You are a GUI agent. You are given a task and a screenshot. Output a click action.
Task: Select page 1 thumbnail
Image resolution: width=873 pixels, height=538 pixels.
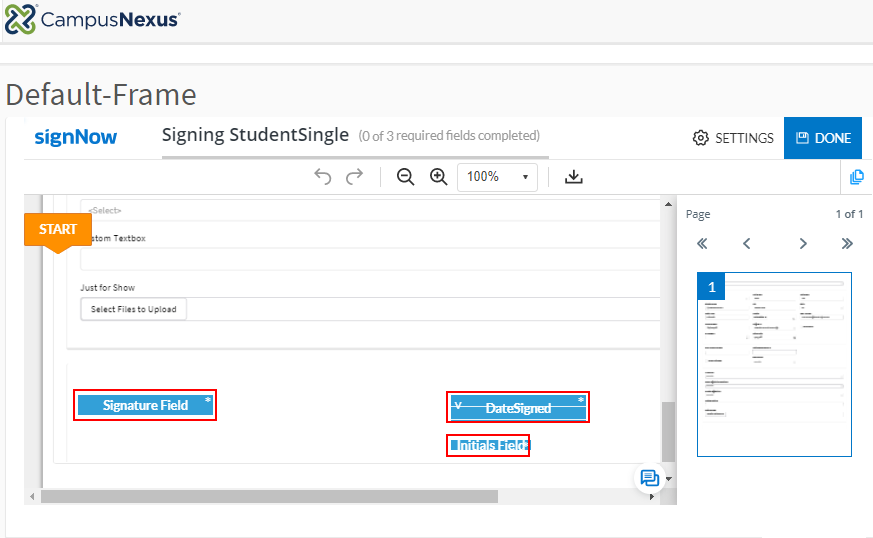pyautogui.click(x=774, y=364)
